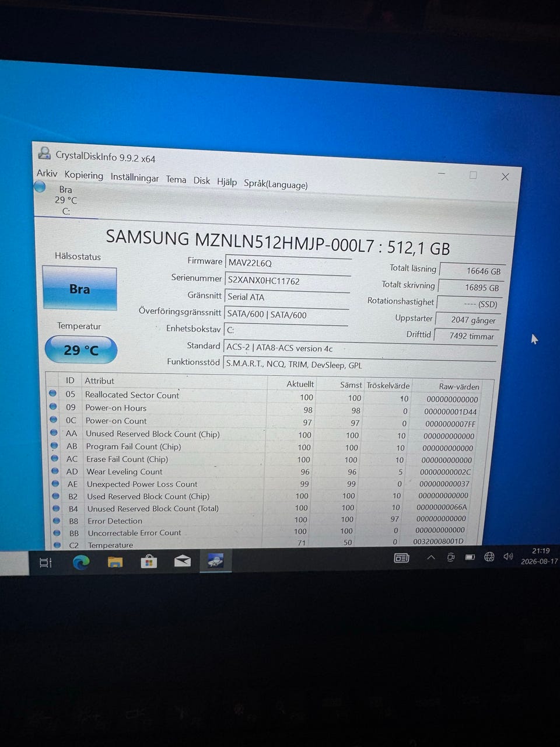Click the CrystalDiskInfo taskbar icon

[215, 561]
